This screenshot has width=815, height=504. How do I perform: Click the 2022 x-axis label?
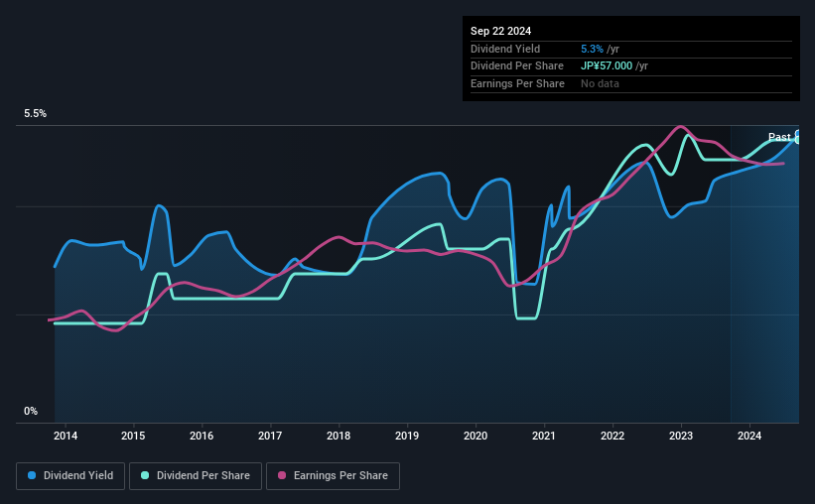[612, 436]
